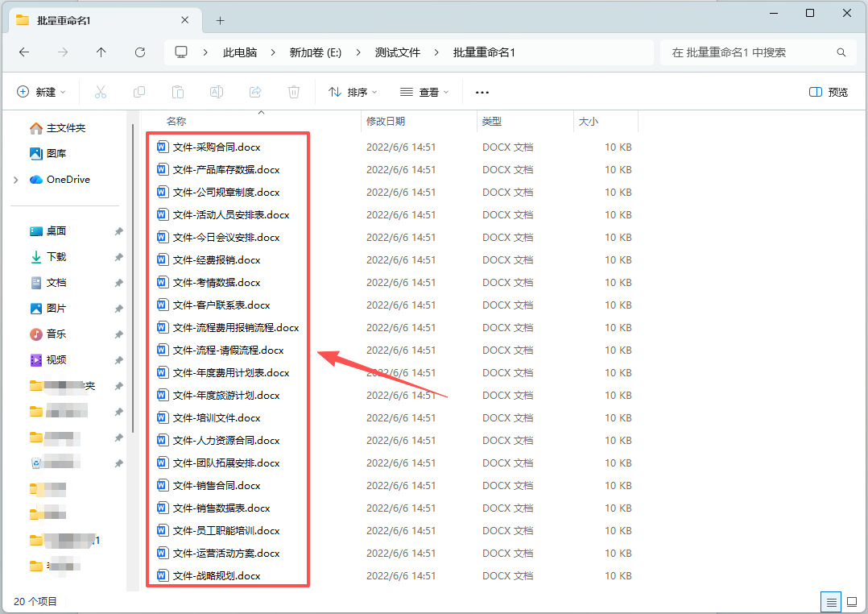The height and width of the screenshot is (614, 868).
Task: Click the Cut scissors icon
Action: [x=100, y=92]
